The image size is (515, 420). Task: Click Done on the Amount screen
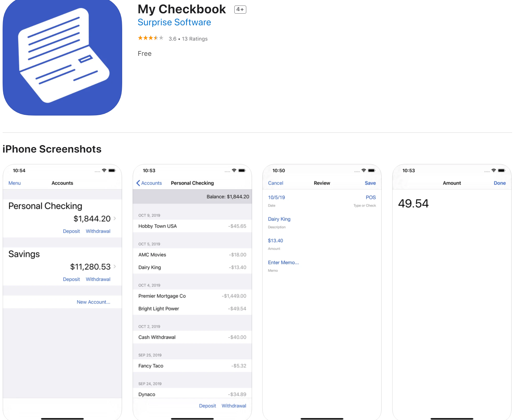coord(500,183)
